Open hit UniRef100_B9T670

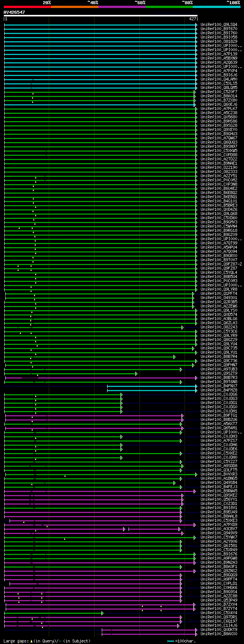click(x=219, y=29)
